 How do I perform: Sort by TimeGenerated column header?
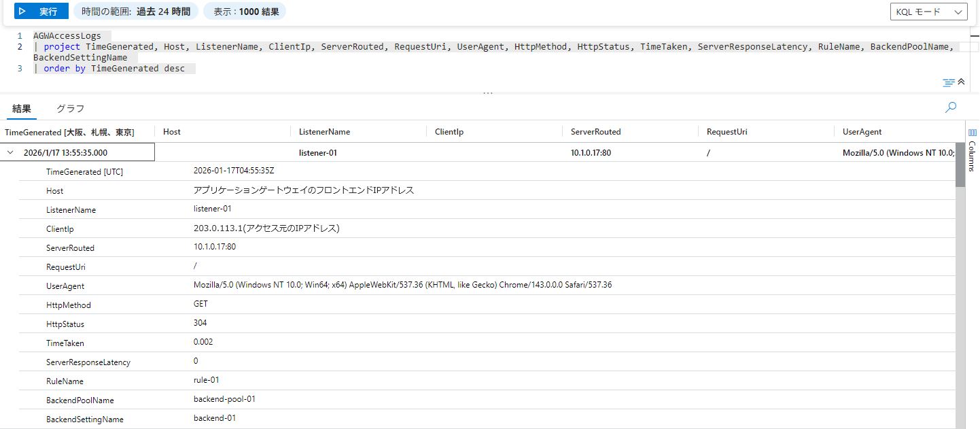tap(69, 132)
